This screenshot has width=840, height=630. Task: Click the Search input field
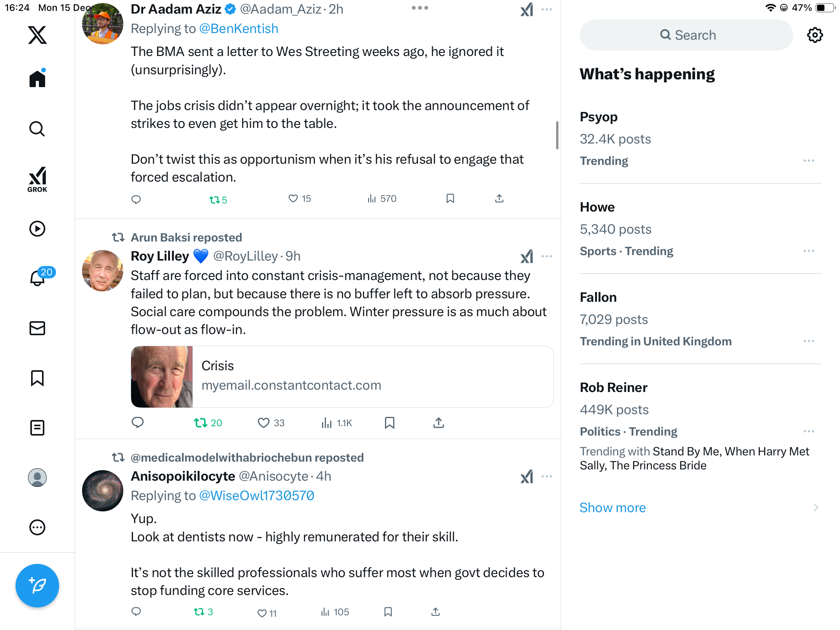click(686, 35)
